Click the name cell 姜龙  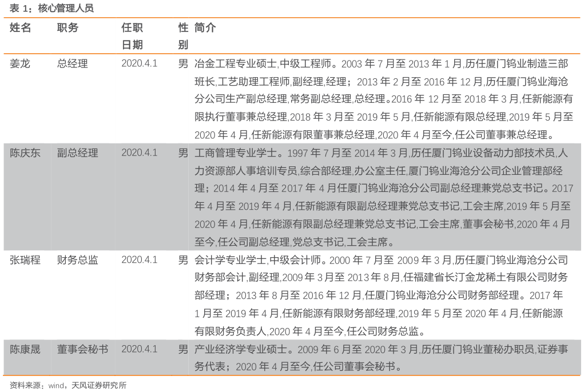coord(20,63)
